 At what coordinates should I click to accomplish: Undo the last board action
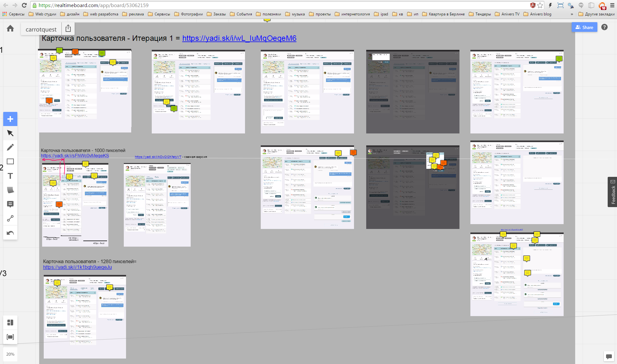click(x=10, y=233)
